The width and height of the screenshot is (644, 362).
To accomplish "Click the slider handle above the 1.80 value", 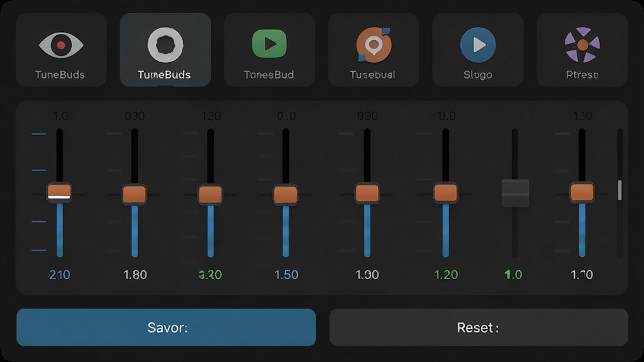I will pos(135,194).
